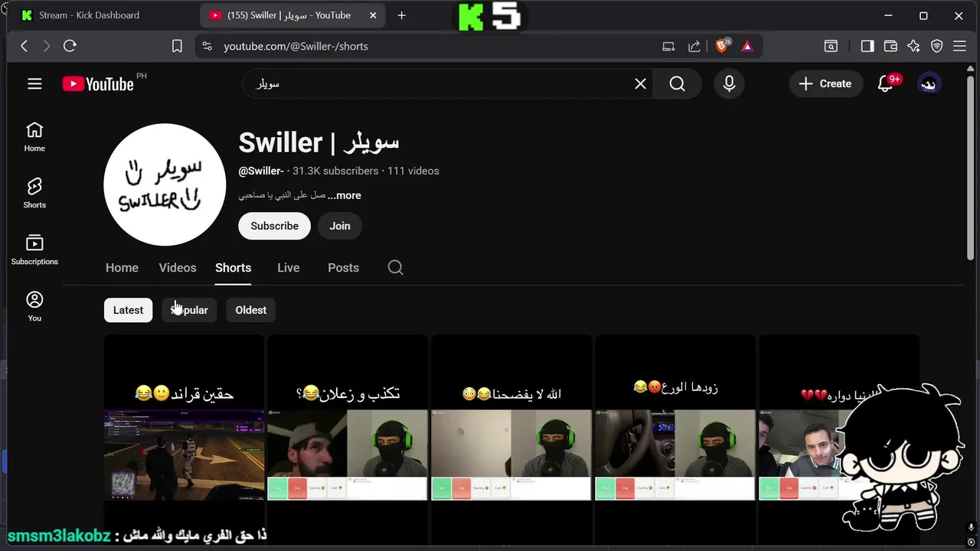Click the browser address bar URL
This screenshot has width=980, height=551.
296,46
